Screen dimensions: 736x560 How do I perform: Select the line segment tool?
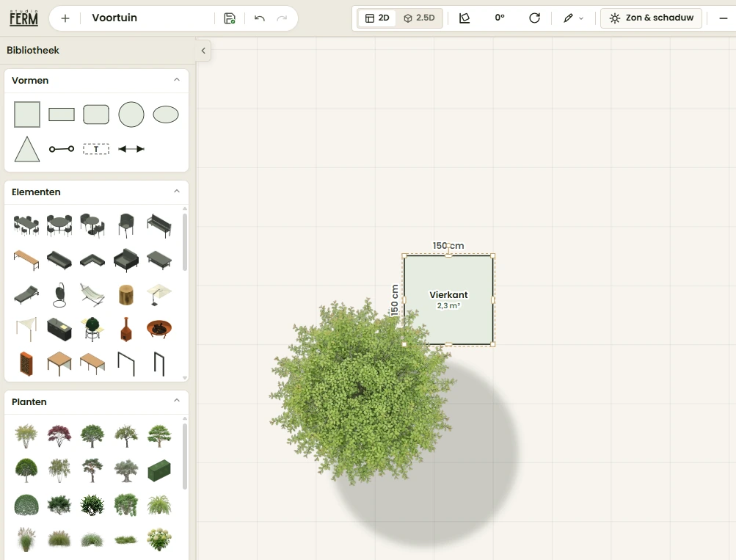[x=62, y=149]
